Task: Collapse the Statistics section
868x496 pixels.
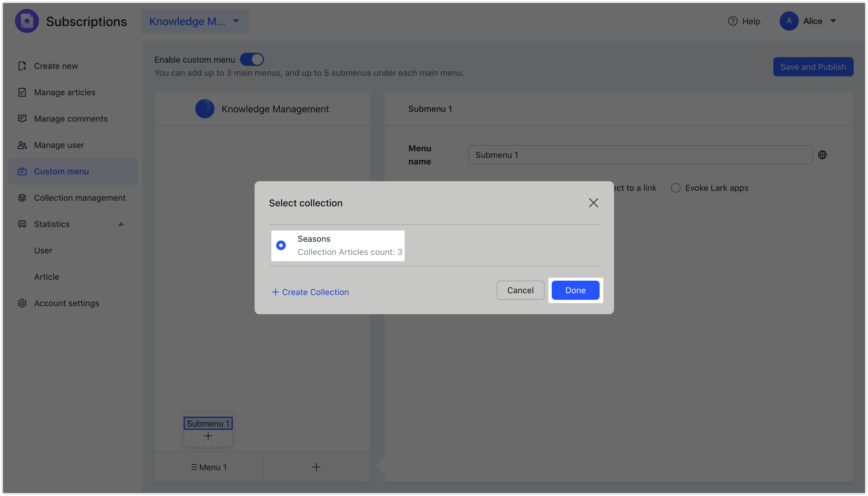Action: tap(121, 224)
